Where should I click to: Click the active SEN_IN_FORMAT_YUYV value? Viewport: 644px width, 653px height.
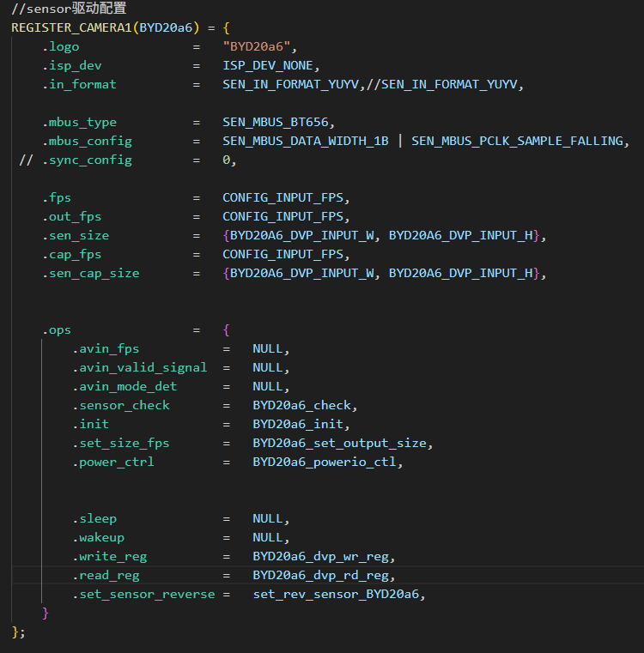coord(290,85)
